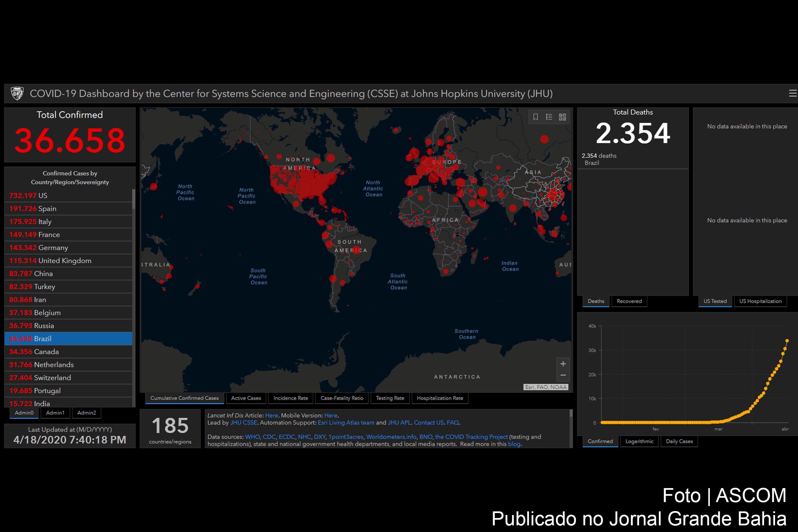Open the hamburger menu in header

793,93
